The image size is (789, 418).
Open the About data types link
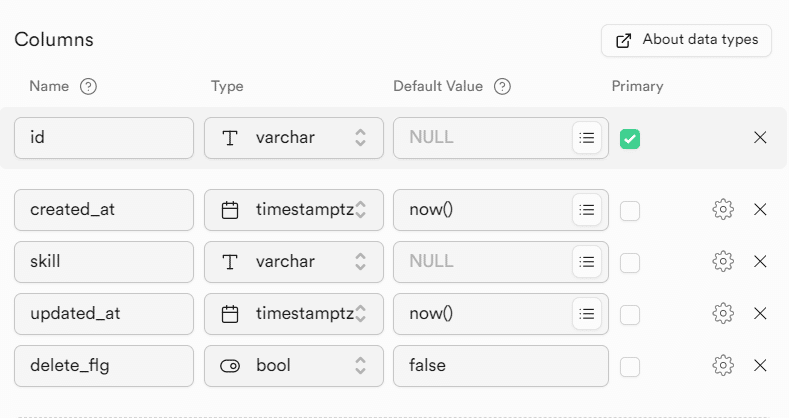[x=686, y=40]
